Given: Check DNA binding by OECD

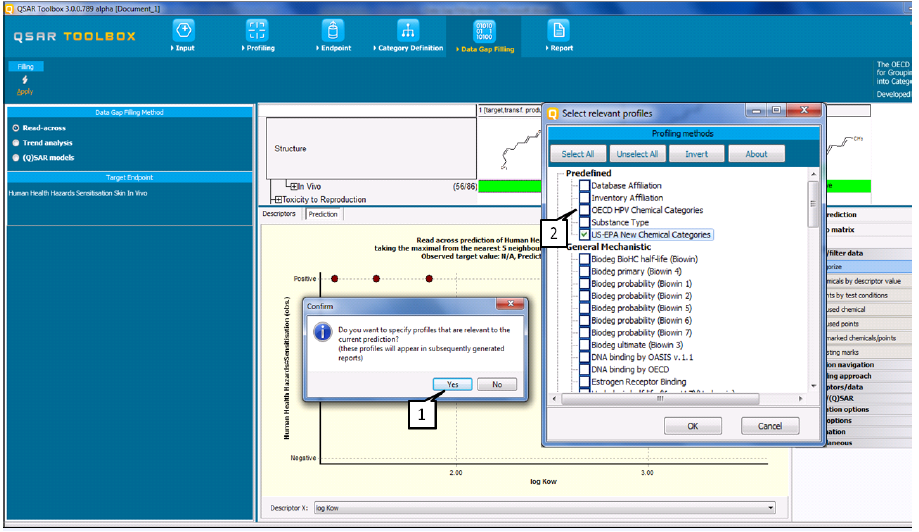Looking at the screenshot, I should [x=584, y=369].
